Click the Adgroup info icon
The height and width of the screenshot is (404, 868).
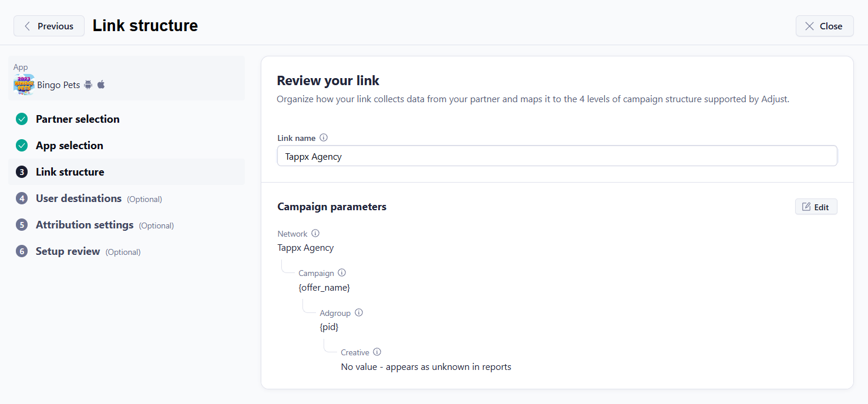[359, 312]
